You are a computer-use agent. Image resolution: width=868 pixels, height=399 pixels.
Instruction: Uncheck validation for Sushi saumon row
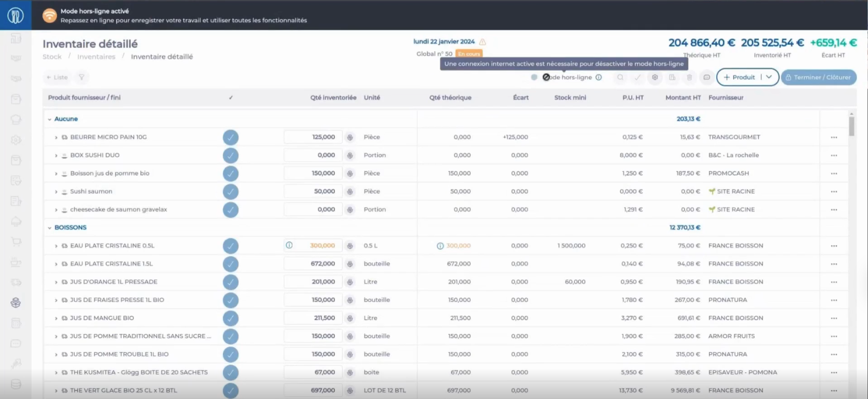pyautogui.click(x=231, y=192)
